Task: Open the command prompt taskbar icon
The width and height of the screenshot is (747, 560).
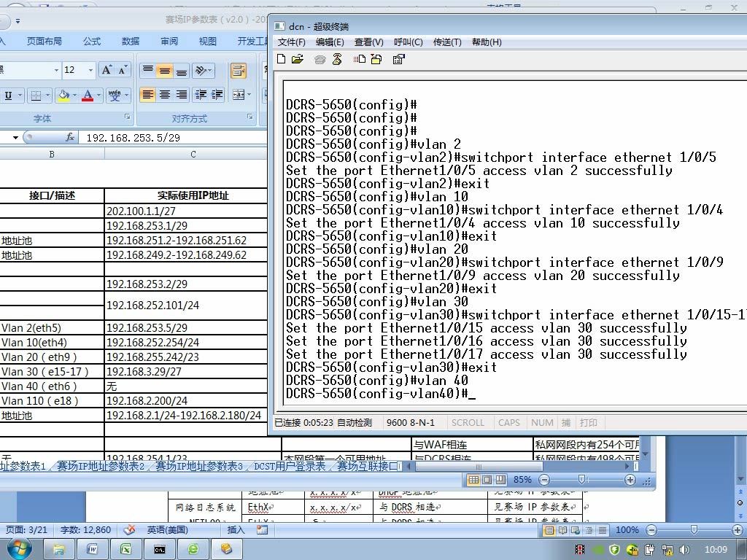Action: pyautogui.click(x=160, y=549)
